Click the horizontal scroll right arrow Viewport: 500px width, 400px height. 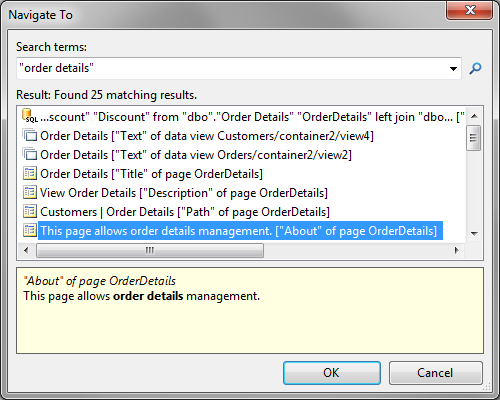456,250
